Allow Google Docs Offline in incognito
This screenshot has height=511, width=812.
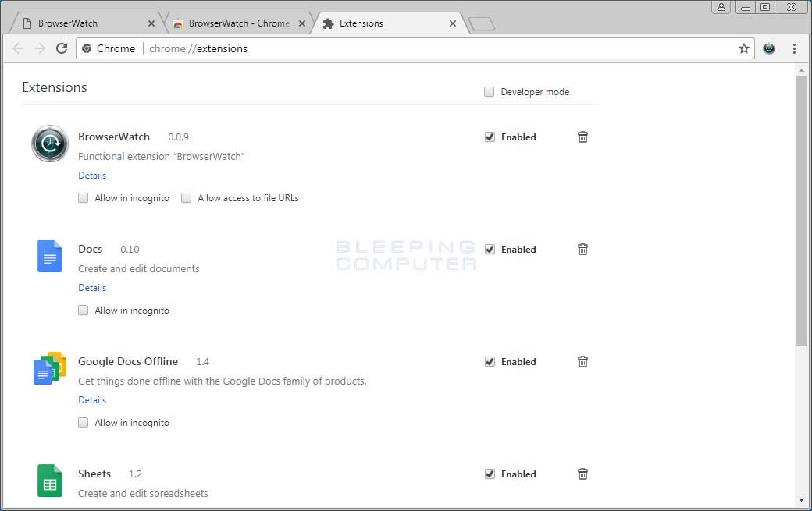tap(83, 422)
